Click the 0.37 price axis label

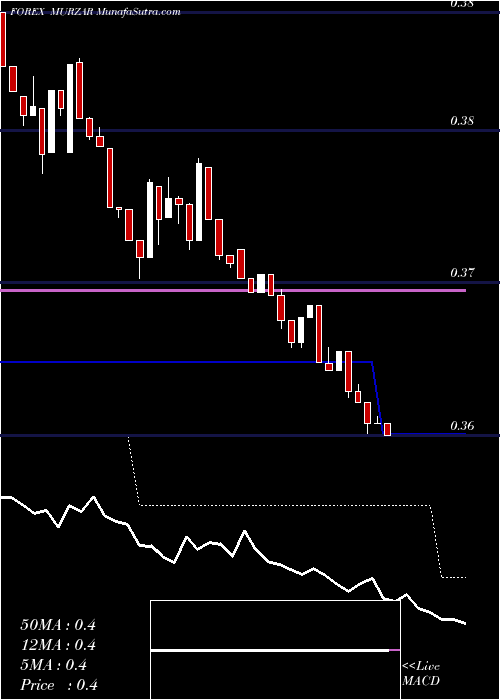point(462,273)
